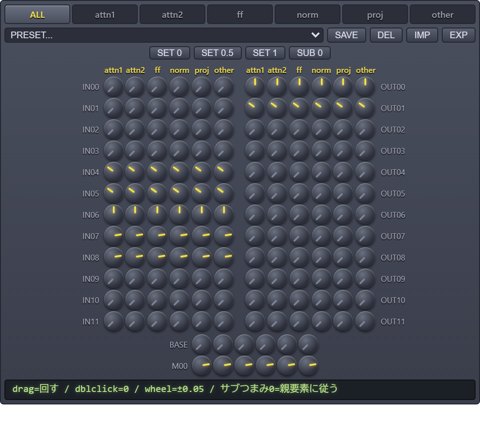Click the IN05 attn2 knob
Viewport: 480px width, 448px height.
(135, 193)
